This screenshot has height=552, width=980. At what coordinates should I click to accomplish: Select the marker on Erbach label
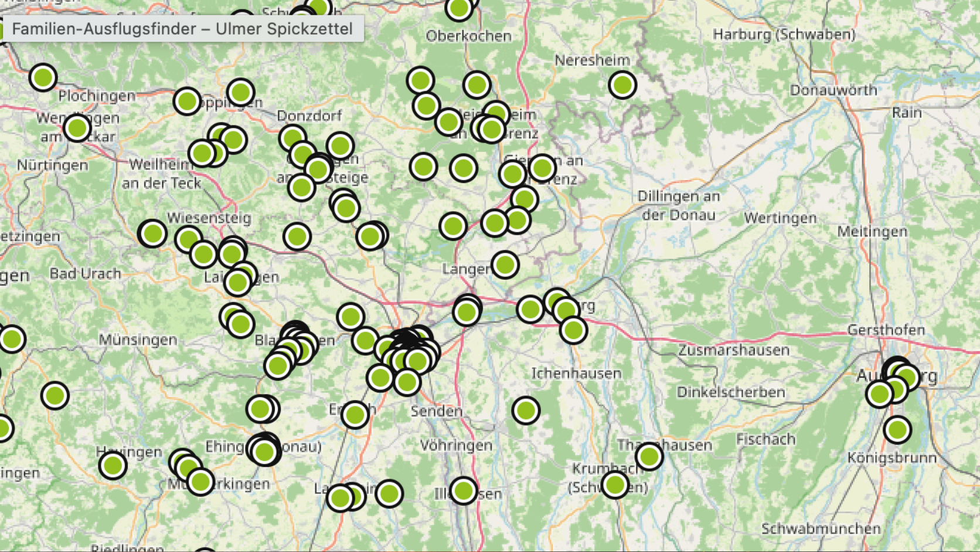(x=355, y=415)
